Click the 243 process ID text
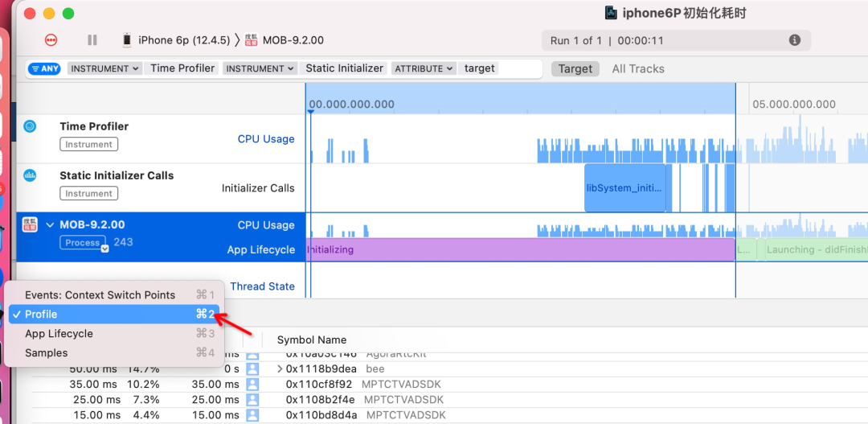The height and width of the screenshot is (424, 868). [123, 242]
